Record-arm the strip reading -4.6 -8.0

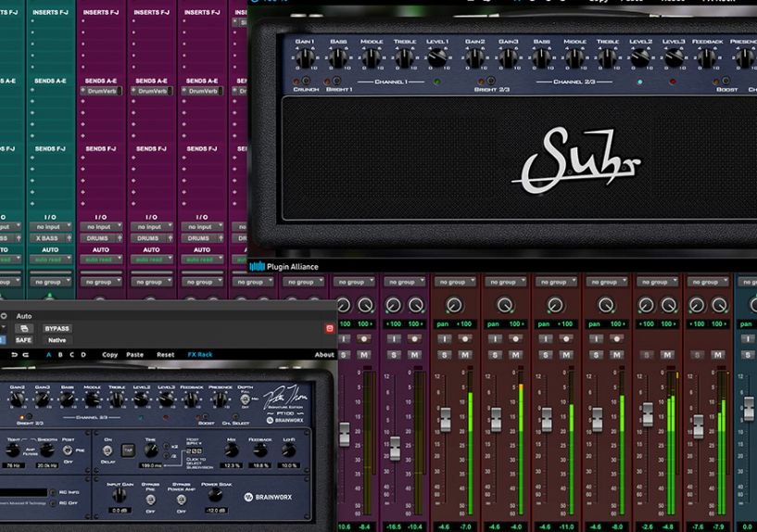pyautogui.click(x=616, y=339)
